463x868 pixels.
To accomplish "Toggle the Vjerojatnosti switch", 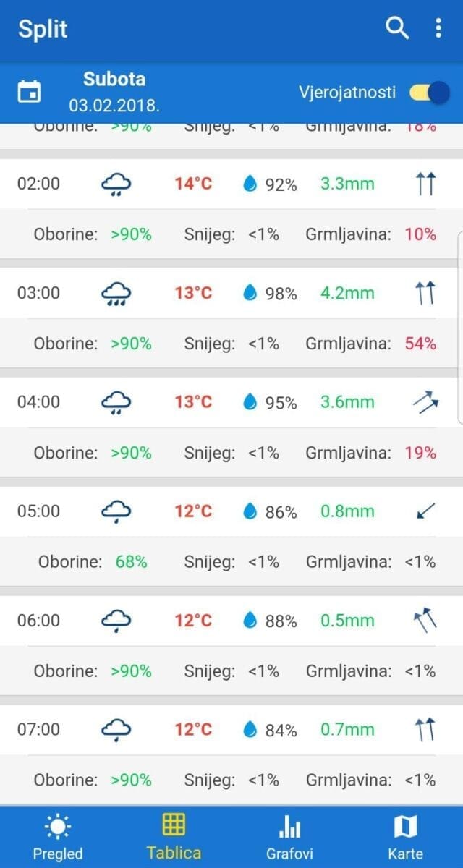I will coord(429,93).
